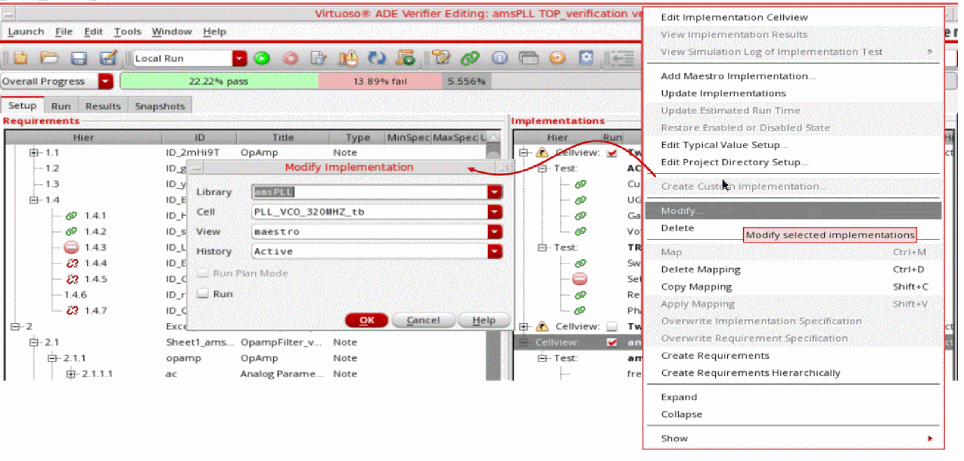
Task: Toggle unchecked Run checkbox of second Cellview row
Action: click(x=612, y=326)
